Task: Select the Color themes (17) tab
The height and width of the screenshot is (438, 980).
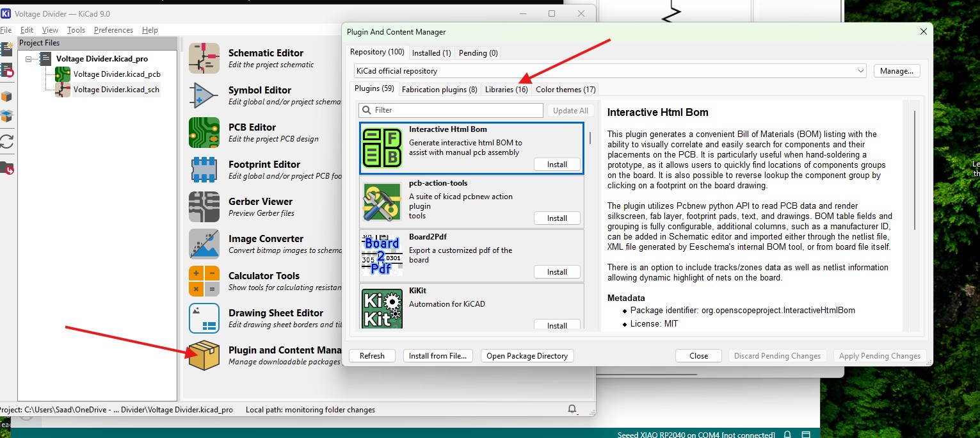Action: (566, 90)
